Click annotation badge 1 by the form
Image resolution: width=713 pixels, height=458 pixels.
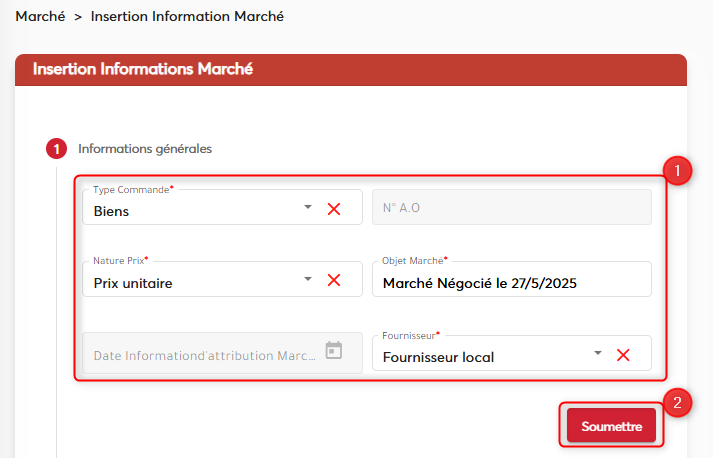[677, 171]
